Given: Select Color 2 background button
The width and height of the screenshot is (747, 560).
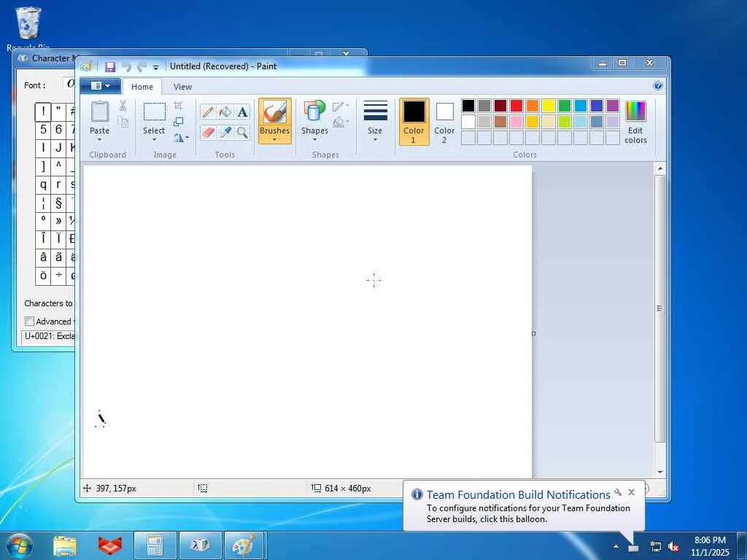Looking at the screenshot, I should tap(444, 122).
